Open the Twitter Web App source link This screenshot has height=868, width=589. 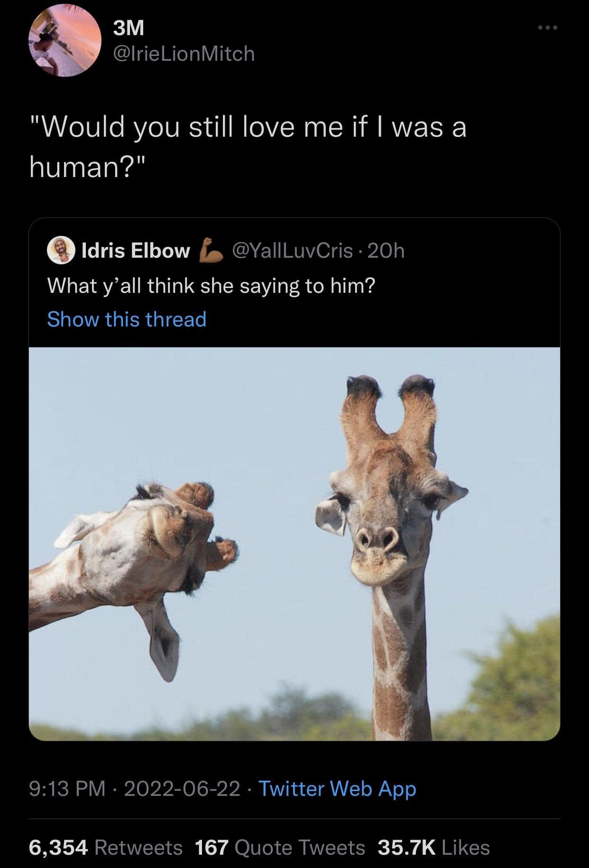click(337, 788)
